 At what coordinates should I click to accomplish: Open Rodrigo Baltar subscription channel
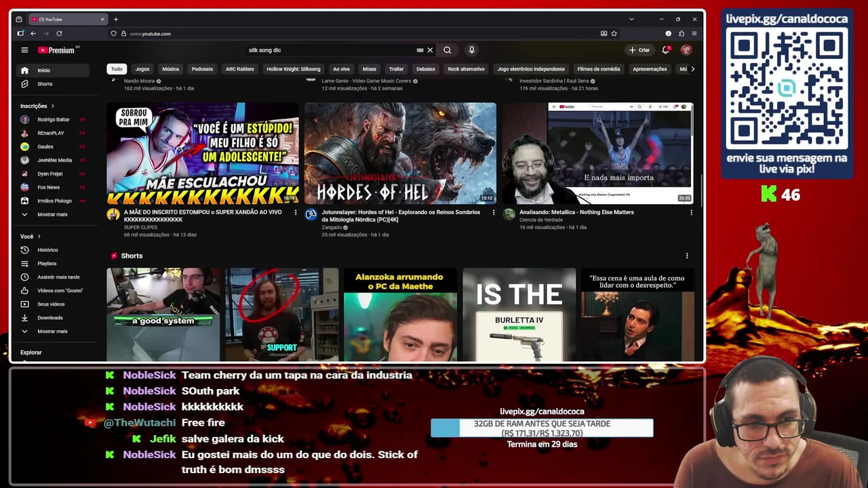(x=53, y=120)
